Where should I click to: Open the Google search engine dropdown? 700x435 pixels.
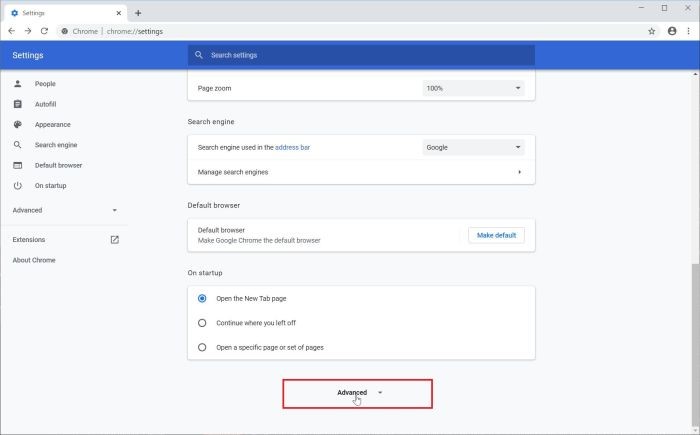point(473,147)
